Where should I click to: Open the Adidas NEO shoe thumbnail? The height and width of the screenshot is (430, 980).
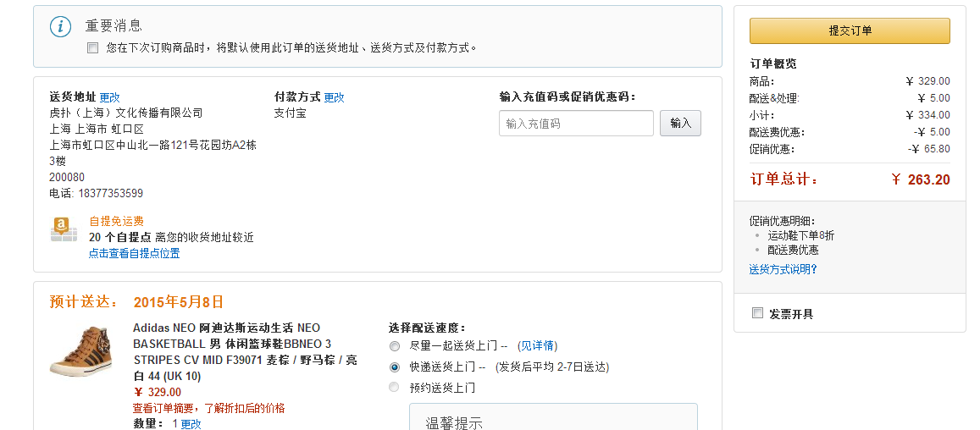pyautogui.click(x=81, y=350)
